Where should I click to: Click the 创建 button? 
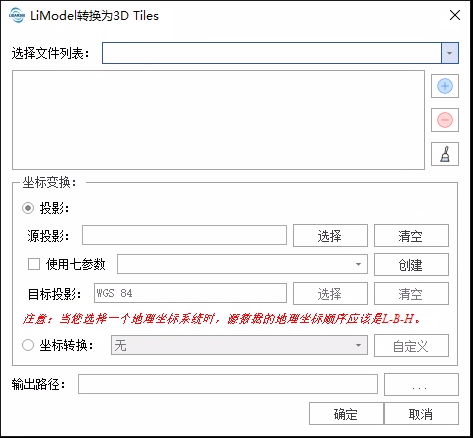pyautogui.click(x=411, y=265)
